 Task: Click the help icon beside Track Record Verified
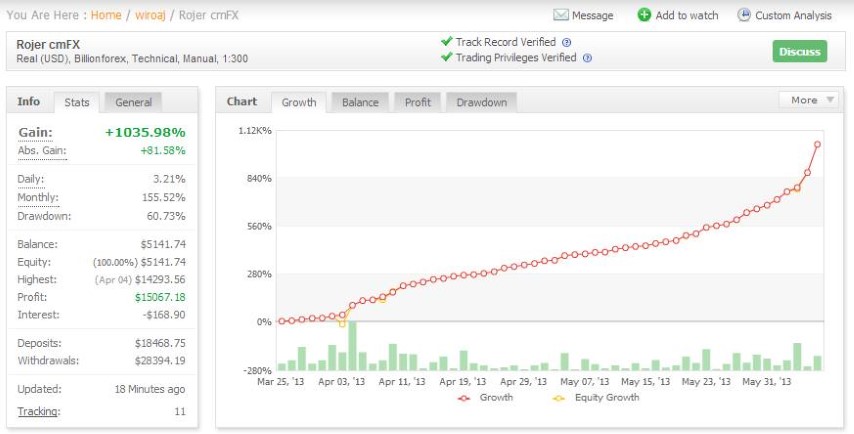click(x=566, y=42)
